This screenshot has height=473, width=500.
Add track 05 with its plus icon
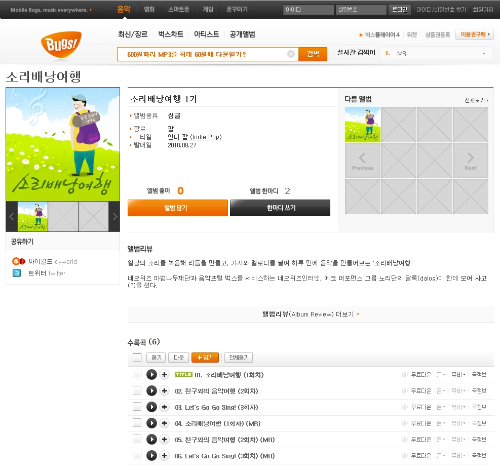pos(164,440)
